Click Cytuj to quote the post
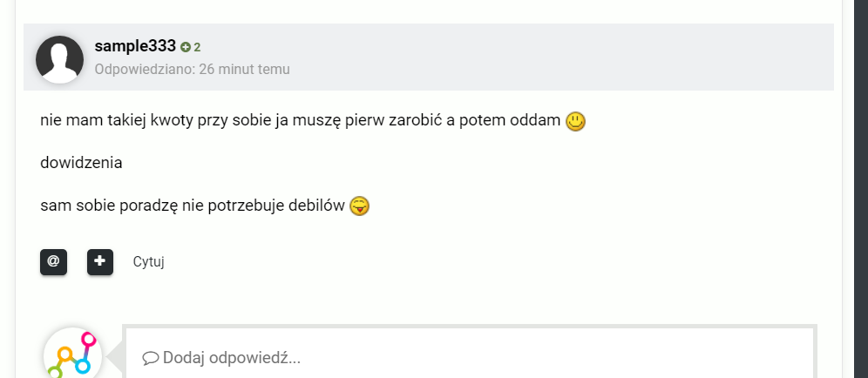 pos(149,261)
